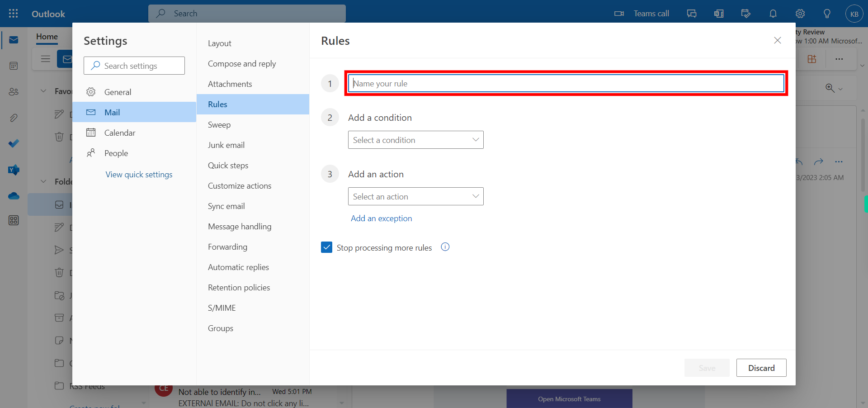Open Attachments settings

point(253,84)
